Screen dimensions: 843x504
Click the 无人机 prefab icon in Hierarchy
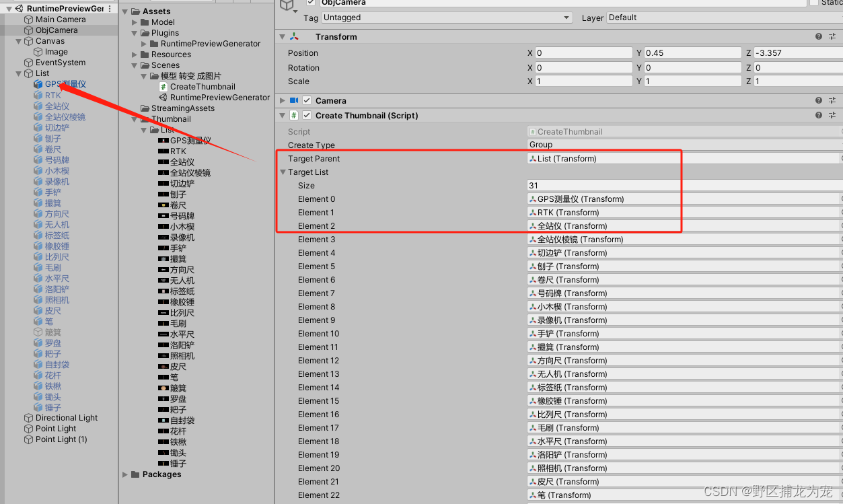coord(38,225)
